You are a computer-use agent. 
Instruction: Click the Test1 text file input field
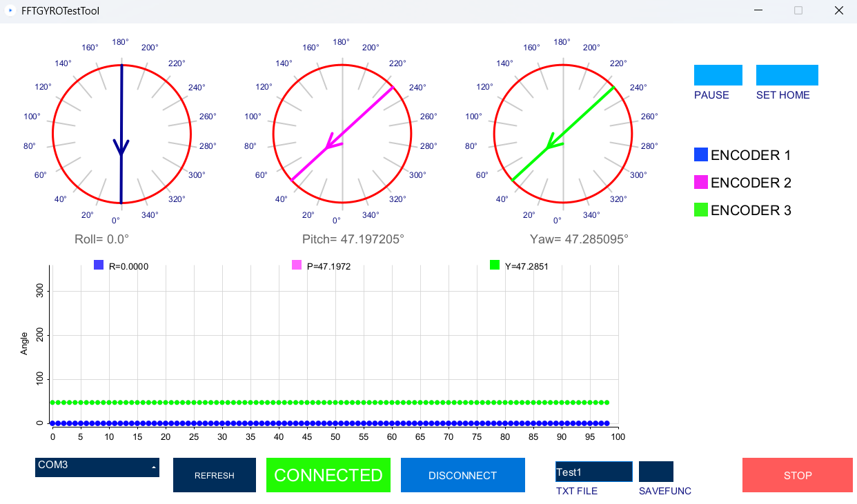593,472
